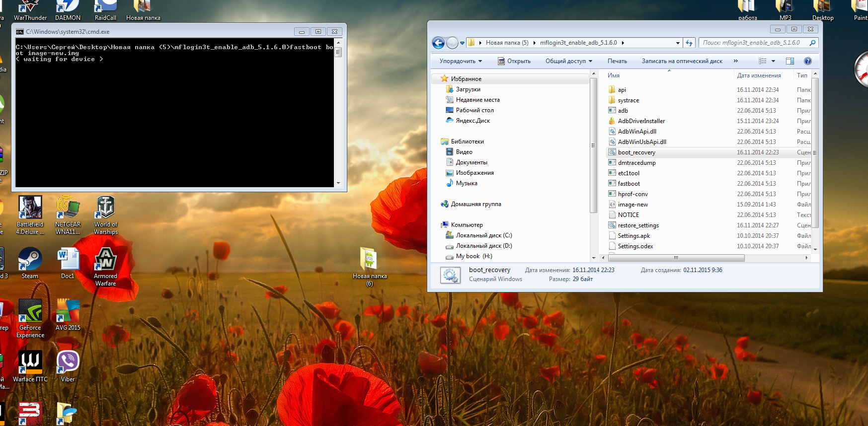Click Записать на оптический диск
Screen dimensions: 868x426
(682, 61)
